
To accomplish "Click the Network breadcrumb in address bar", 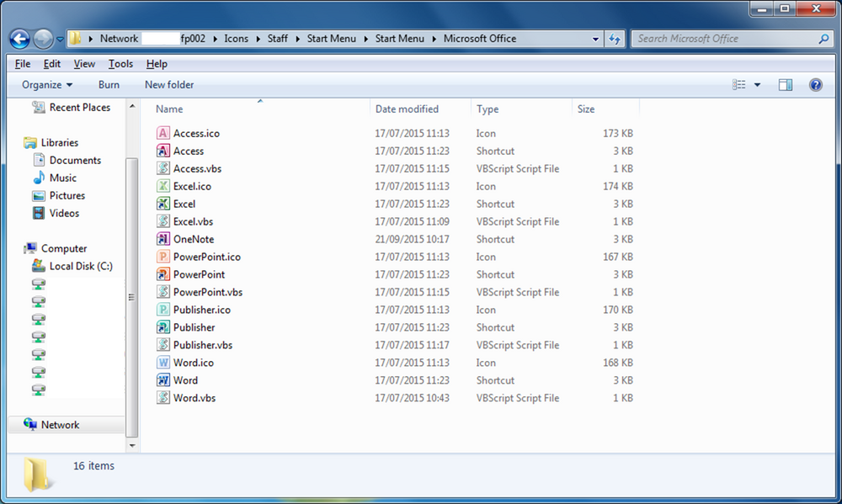I will pyautogui.click(x=119, y=39).
